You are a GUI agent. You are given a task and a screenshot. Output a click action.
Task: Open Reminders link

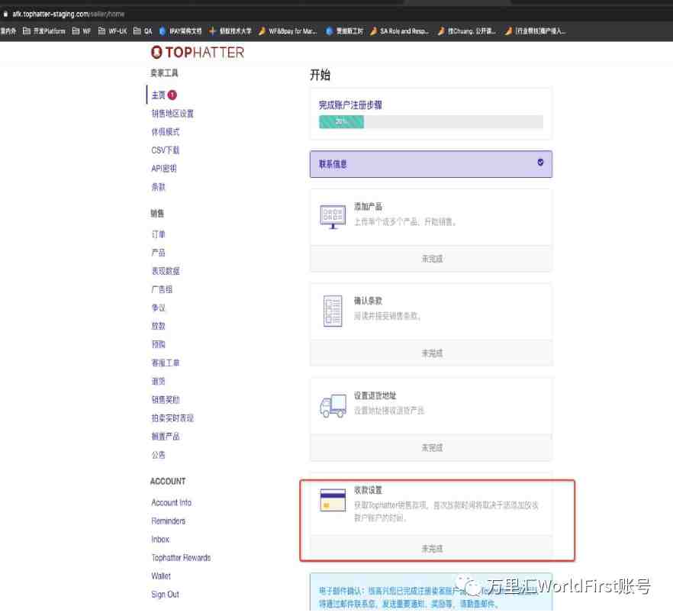click(x=168, y=521)
